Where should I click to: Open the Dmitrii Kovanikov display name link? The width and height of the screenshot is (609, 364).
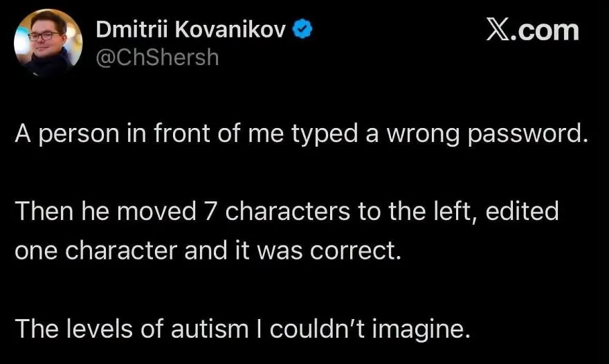pyautogui.click(x=191, y=29)
